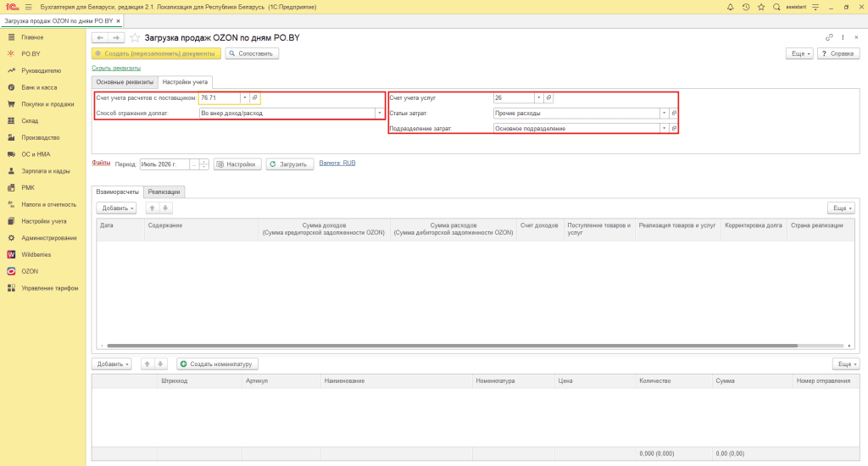Get link to form via chain icon
This screenshot has width=868, height=466.
pos(829,37)
